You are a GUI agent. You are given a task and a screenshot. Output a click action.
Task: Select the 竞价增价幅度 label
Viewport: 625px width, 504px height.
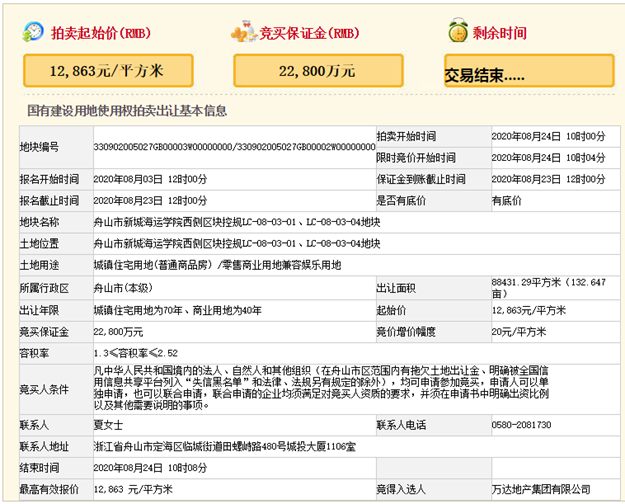406,332
